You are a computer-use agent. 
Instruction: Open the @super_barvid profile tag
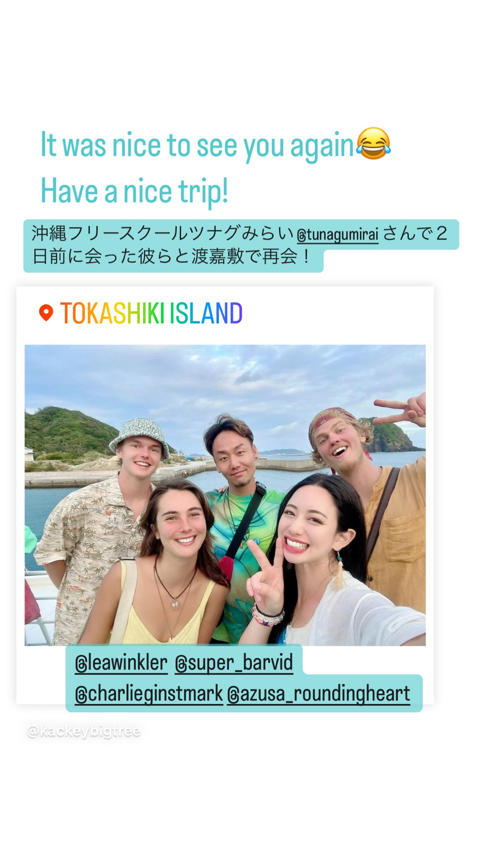[234, 663]
